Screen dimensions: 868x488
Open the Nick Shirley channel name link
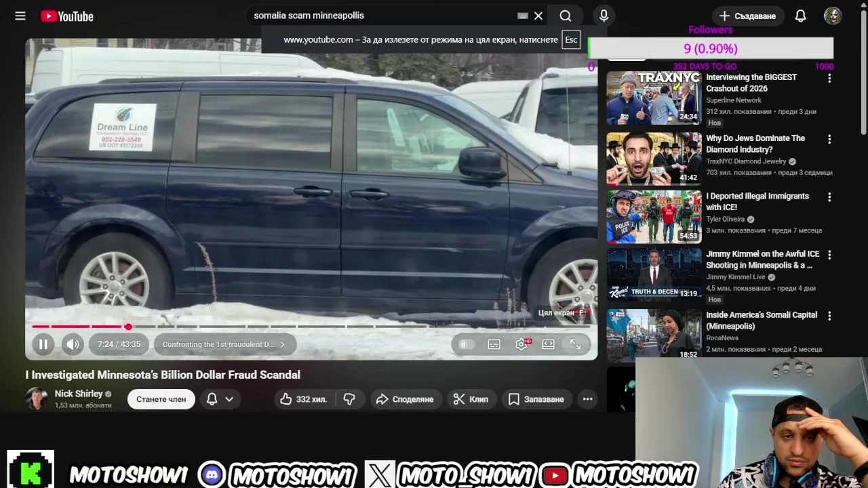click(x=79, y=394)
